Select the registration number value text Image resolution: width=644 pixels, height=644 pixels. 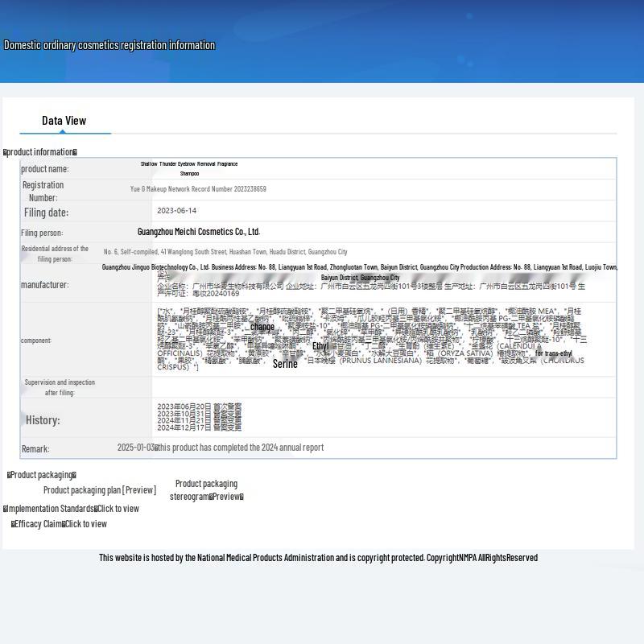click(198, 189)
